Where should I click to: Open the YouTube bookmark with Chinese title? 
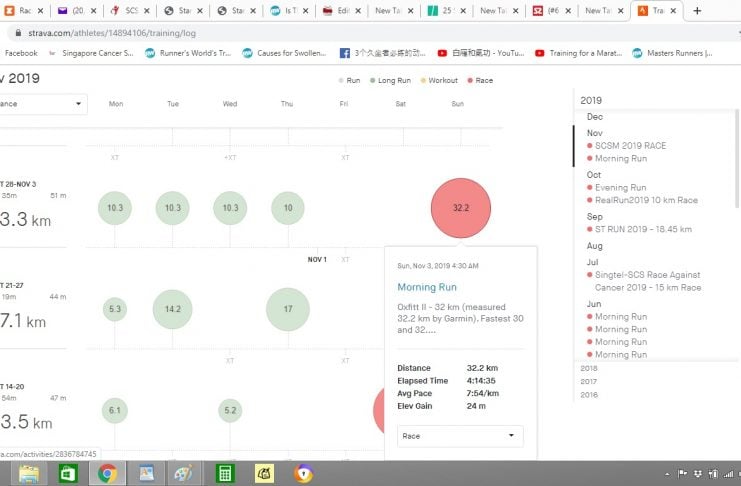pyautogui.click(x=481, y=53)
